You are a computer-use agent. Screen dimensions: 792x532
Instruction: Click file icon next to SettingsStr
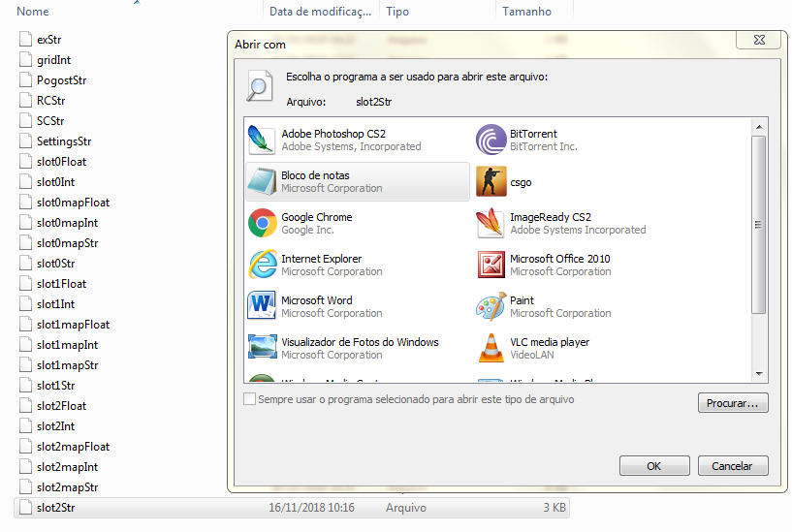click(25, 141)
